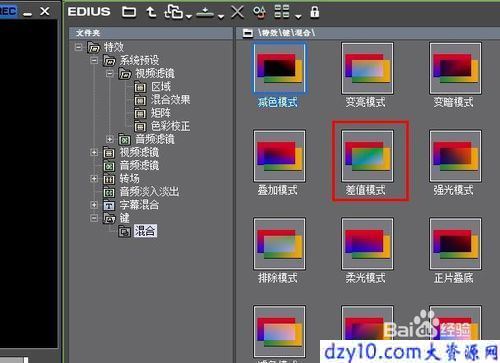Expand the 音频滤镜 folder under 系统预设
The height and width of the screenshot is (363, 500).
(x=110, y=139)
